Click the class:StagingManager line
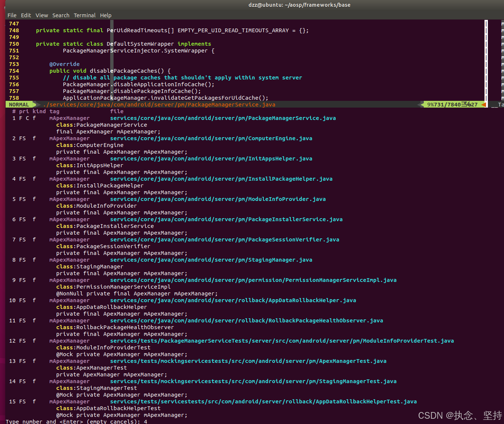 [x=90, y=267]
